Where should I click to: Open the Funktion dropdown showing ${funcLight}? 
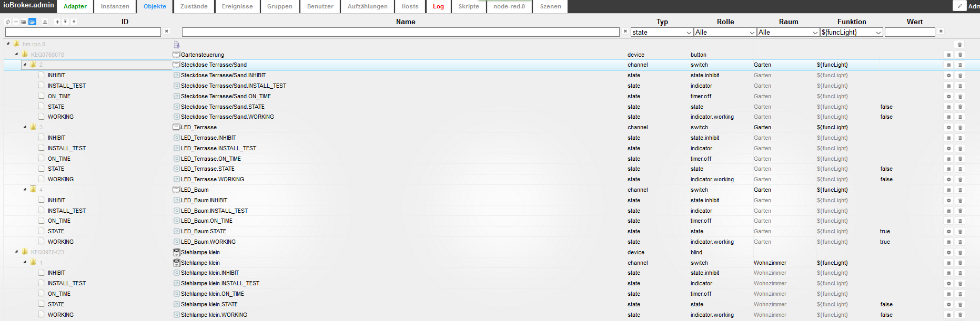(851, 32)
